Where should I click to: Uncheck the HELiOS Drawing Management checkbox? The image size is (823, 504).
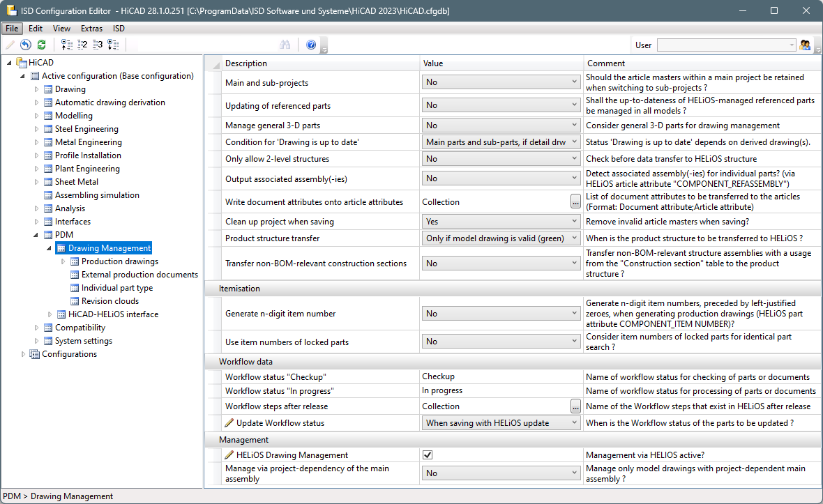click(x=428, y=455)
